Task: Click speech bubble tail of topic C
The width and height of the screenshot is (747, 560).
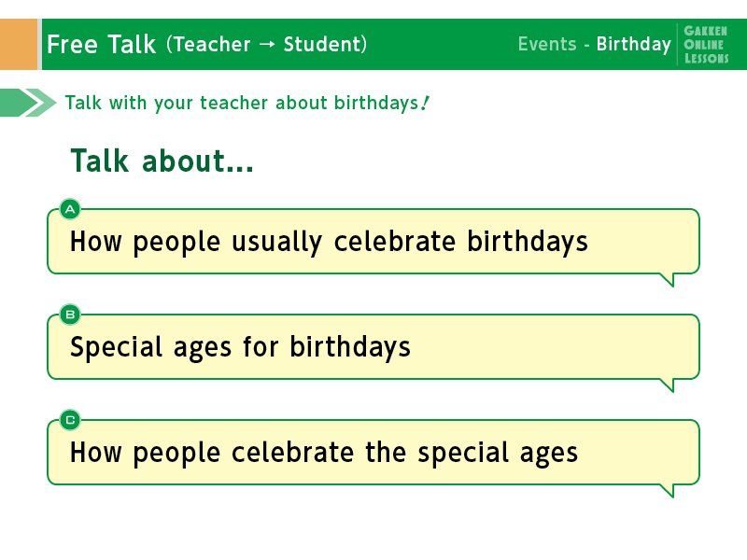Action: pos(667,491)
